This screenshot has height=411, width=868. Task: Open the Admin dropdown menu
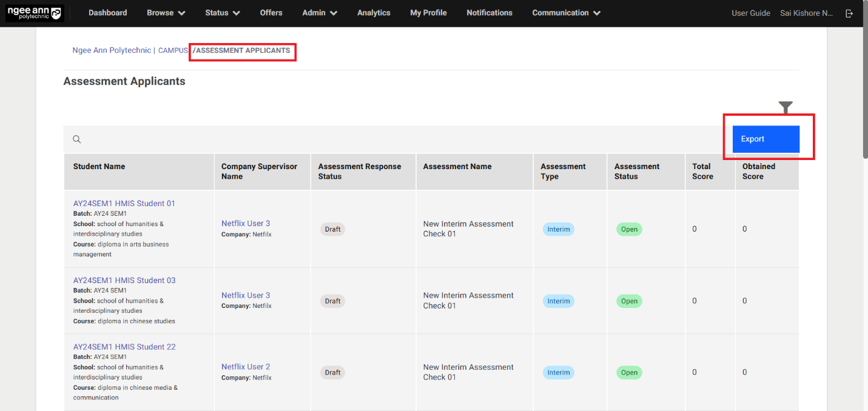click(320, 13)
